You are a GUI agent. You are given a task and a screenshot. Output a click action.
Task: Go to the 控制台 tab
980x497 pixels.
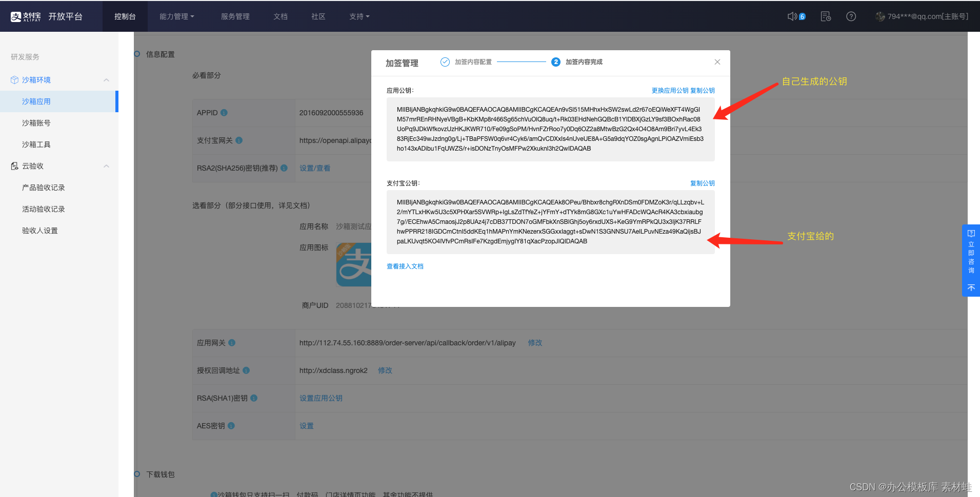tap(125, 16)
